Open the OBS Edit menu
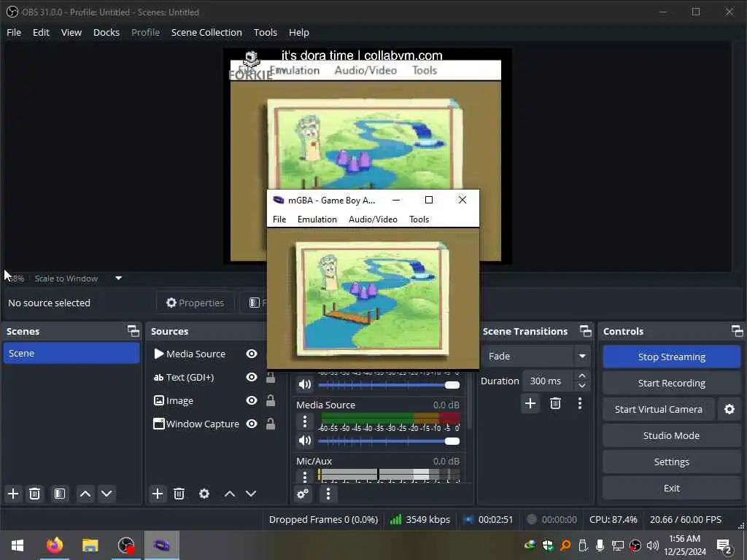Viewport: 747px width, 560px height. [x=41, y=32]
